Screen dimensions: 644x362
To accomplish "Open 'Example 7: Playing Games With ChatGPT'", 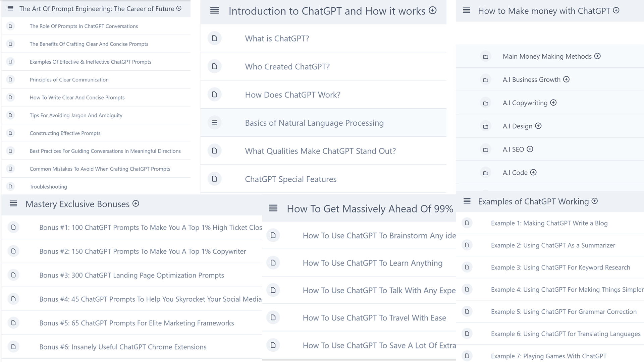I will tap(549, 356).
